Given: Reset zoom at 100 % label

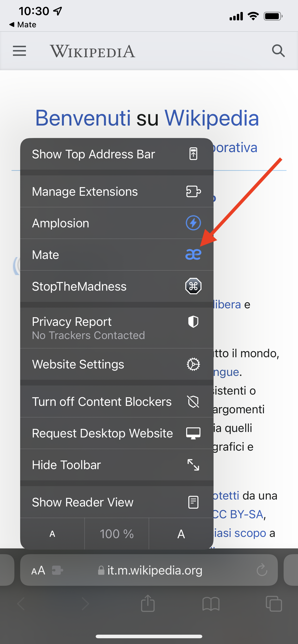Looking at the screenshot, I should [117, 534].
